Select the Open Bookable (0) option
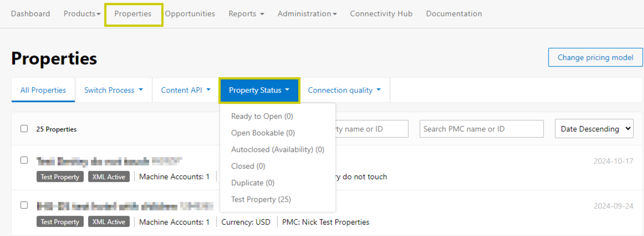This screenshot has width=644, height=236. click(x=263, y=133)
